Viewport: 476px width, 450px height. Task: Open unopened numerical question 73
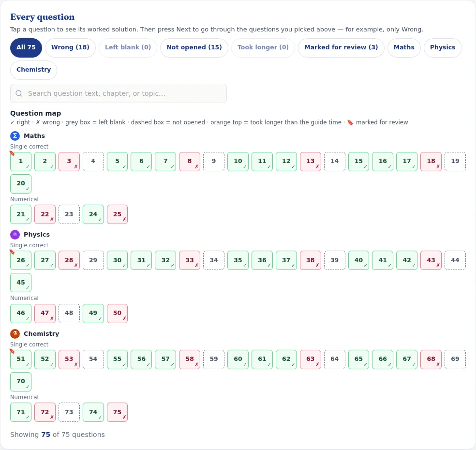tap(69, 412)
